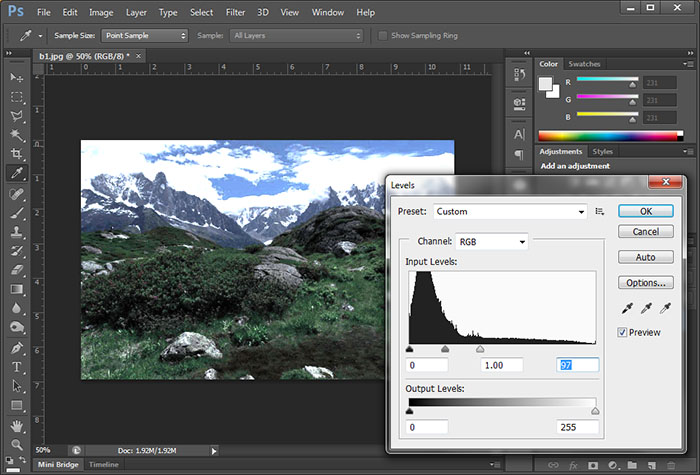Enable Show Sampling Ring checkbox
This screenshot has height=475, width=700.
(x=384, y=35)
